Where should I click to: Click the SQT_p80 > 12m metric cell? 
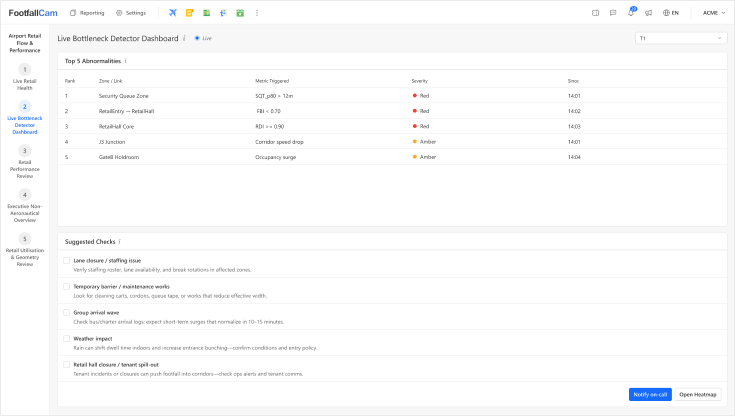(274, 96)
